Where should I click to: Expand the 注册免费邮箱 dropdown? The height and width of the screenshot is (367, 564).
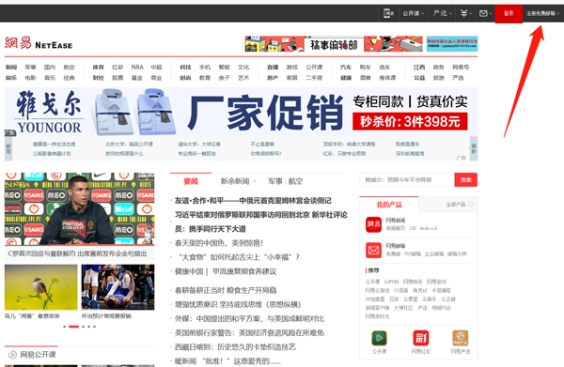tap(543, 13)
